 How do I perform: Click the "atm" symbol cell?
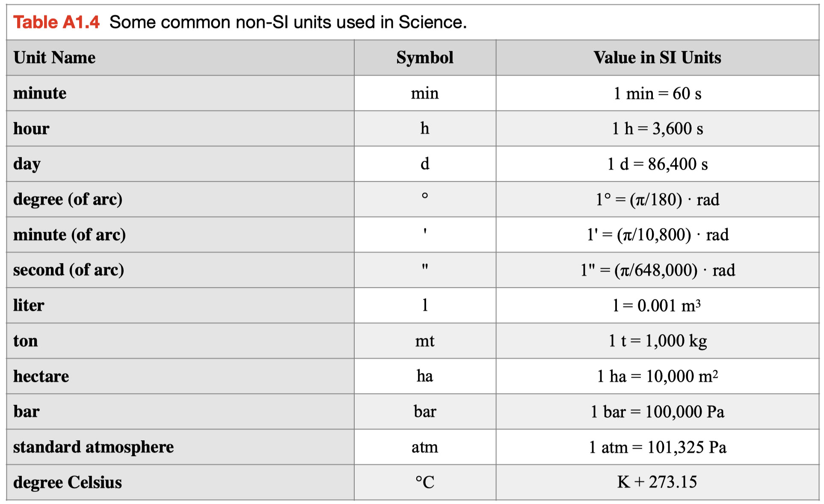click(424, 447)
